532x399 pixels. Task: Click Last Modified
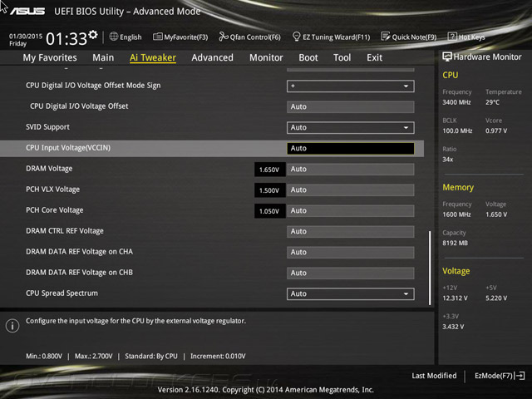(434, 376)
